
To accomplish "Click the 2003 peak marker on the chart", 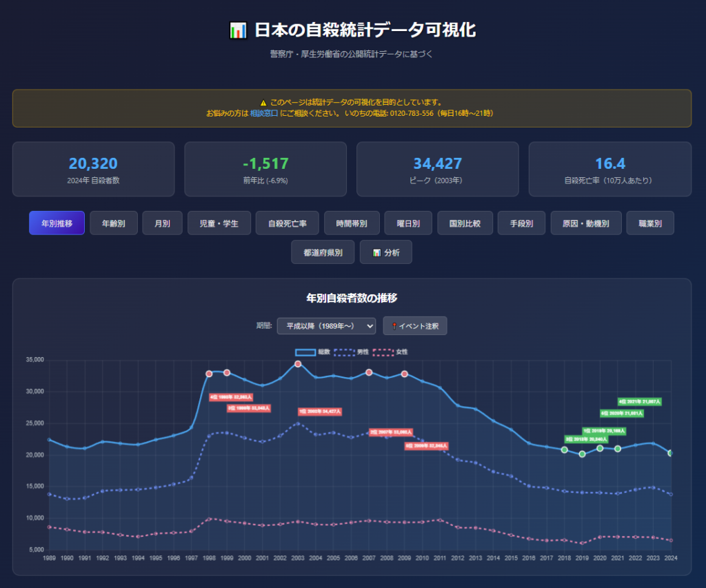I will point(298,363).
